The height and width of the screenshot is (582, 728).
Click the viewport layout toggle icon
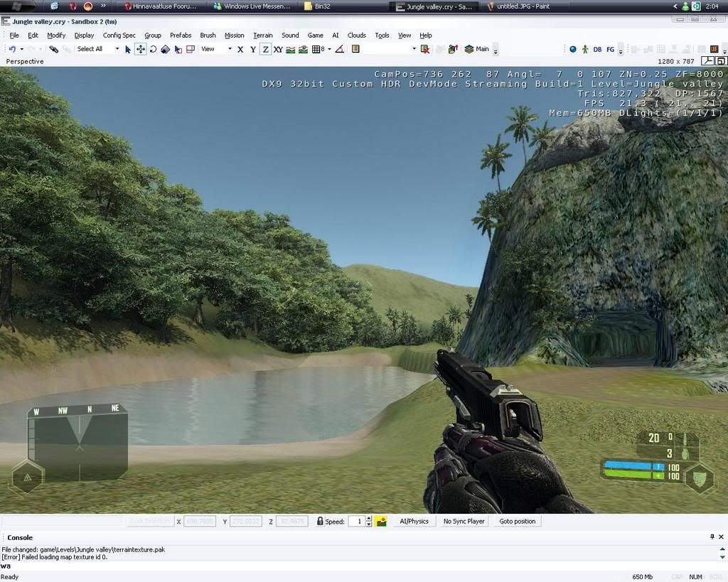707,61
